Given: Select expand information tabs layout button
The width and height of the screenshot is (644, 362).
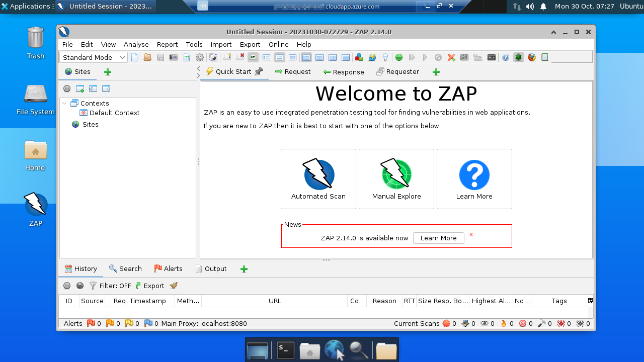Looking at the screenshot, I should pos(279,57).
